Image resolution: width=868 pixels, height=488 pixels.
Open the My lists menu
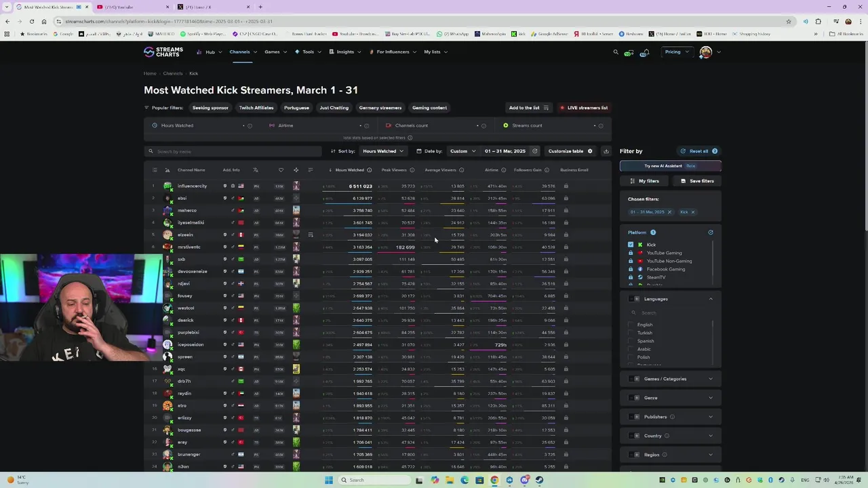pos(435,52)
